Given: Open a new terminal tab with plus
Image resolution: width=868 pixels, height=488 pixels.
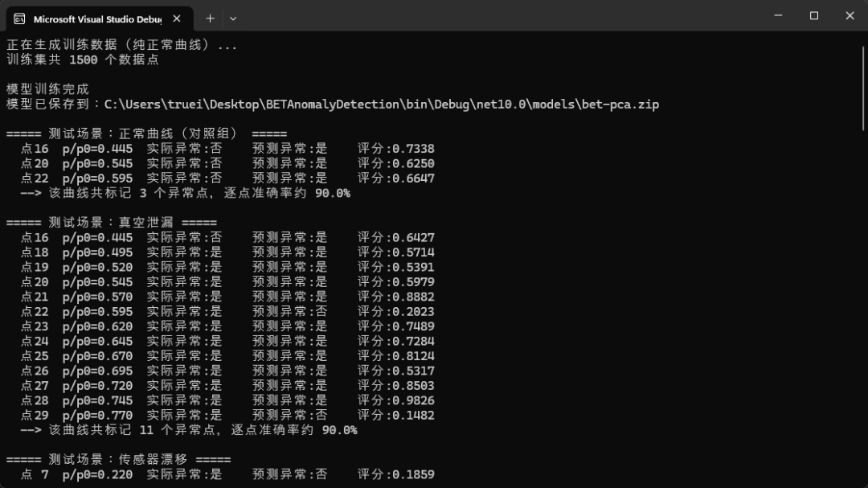Looking at the screenshot, I should (x=210, y=18).
